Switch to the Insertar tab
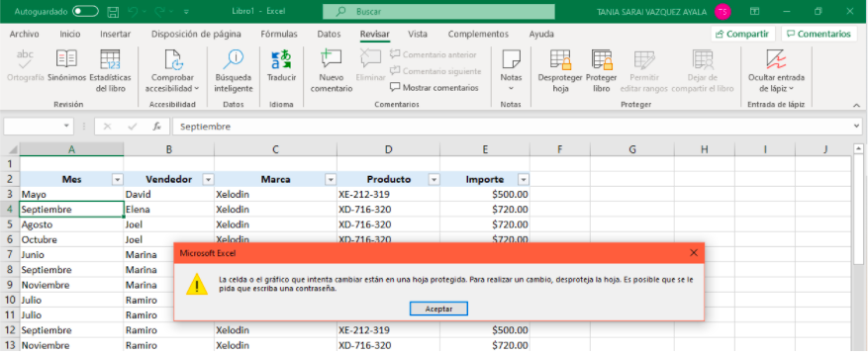 point(115,34)
